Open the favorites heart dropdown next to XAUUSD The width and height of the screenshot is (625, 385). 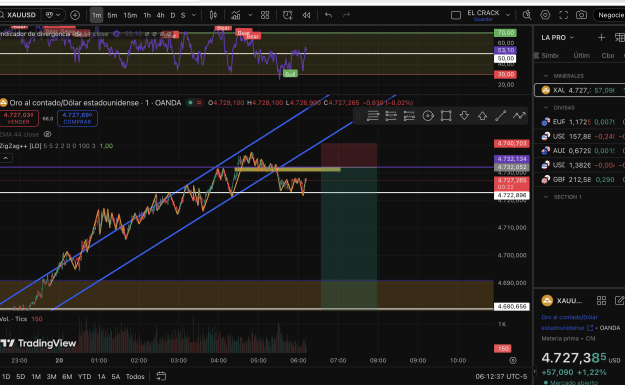coord(53,15)
